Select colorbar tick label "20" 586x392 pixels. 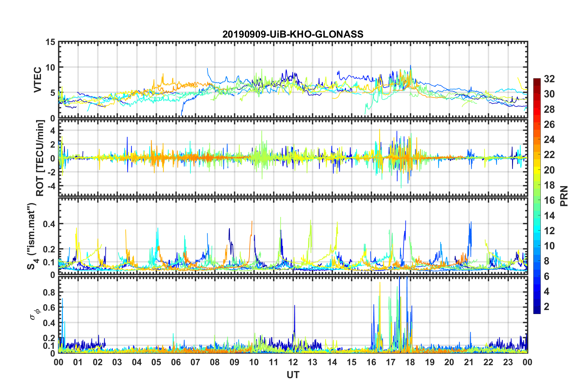tap(549, 170)
